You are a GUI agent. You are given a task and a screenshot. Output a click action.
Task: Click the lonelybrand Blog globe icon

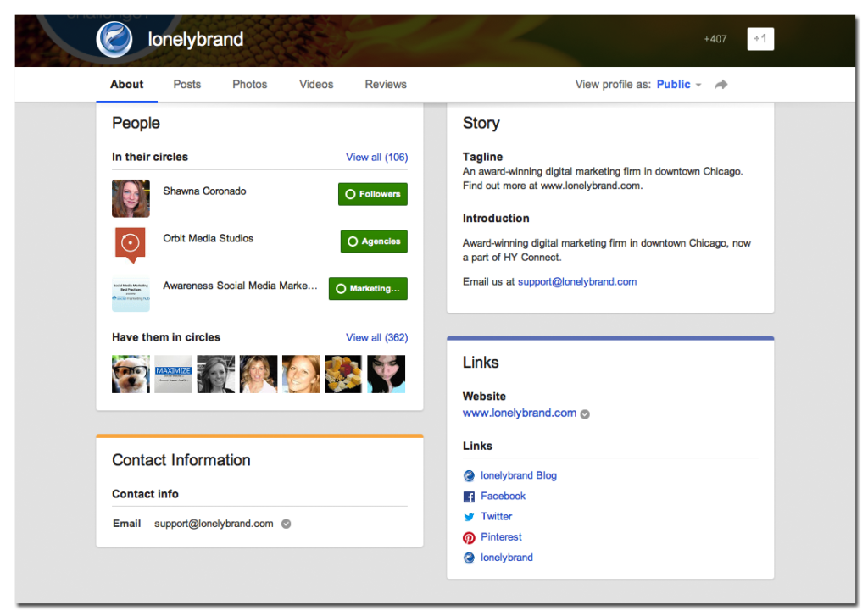point(468,475)
